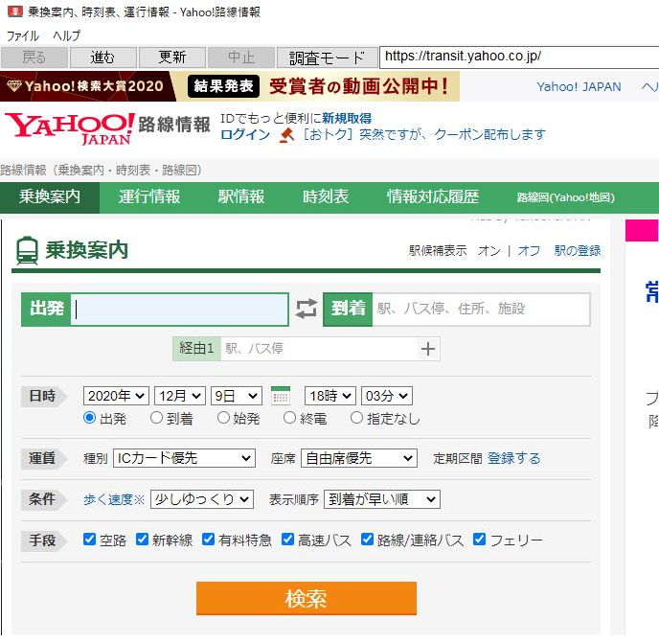This screenshot has width=659, height=644.
Task: Open the 自由席優先 seat dropdown
Action: 359,458
